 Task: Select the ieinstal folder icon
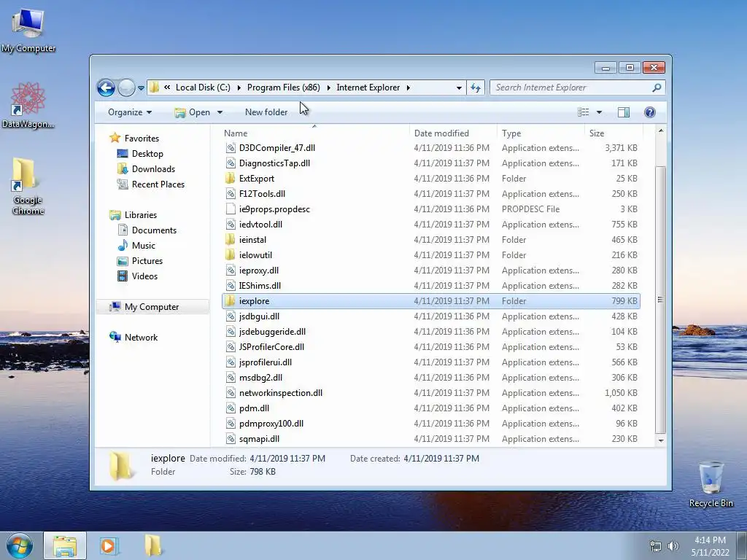[231, 239]
